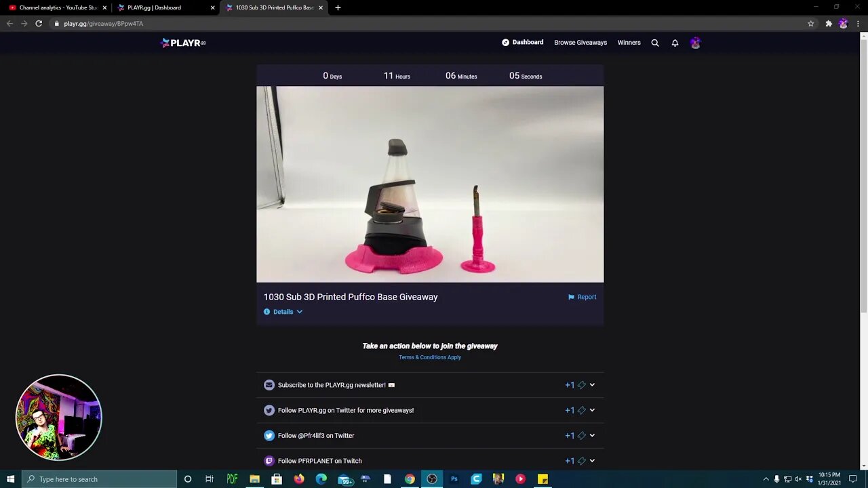Bookmark this page with the star icon

tap(810, 23)
